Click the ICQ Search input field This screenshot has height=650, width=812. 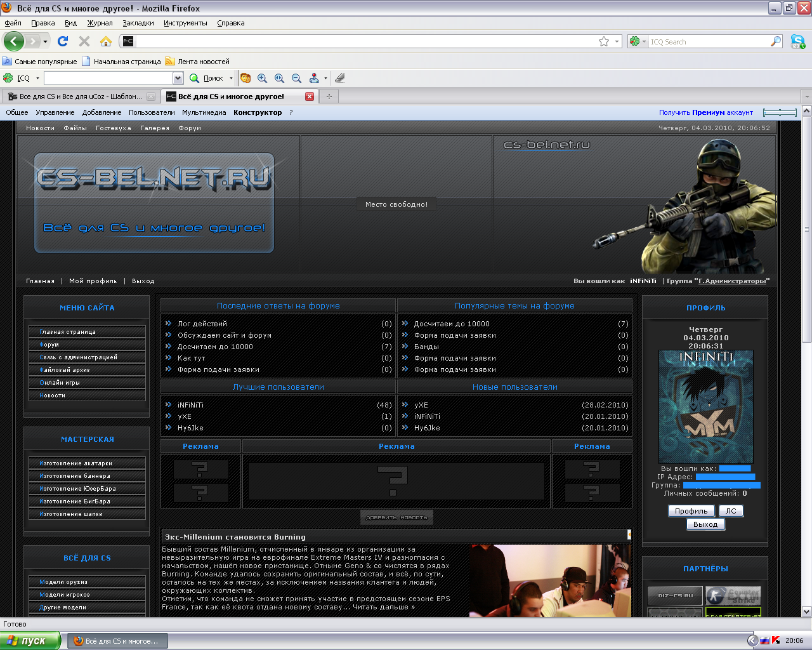coord(709,41)
